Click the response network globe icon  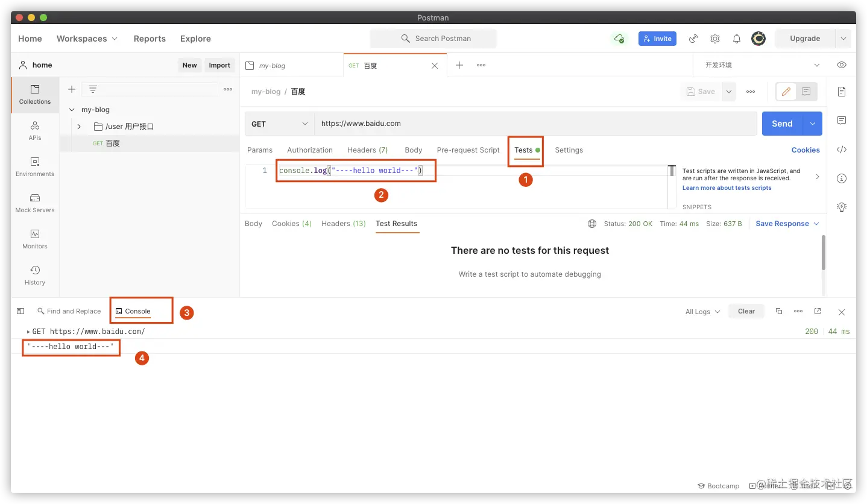pyautogui.click(x=592, y=224)
